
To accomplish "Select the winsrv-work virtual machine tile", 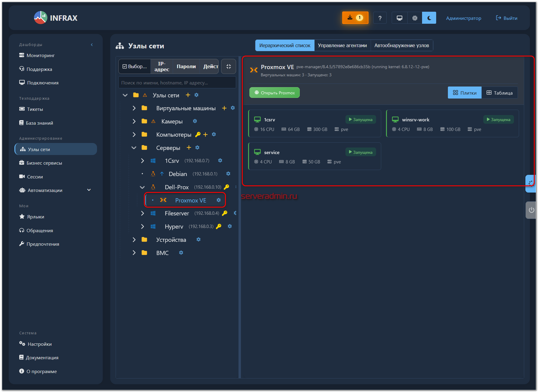I will pyautogui.click(x=452, y=123).
